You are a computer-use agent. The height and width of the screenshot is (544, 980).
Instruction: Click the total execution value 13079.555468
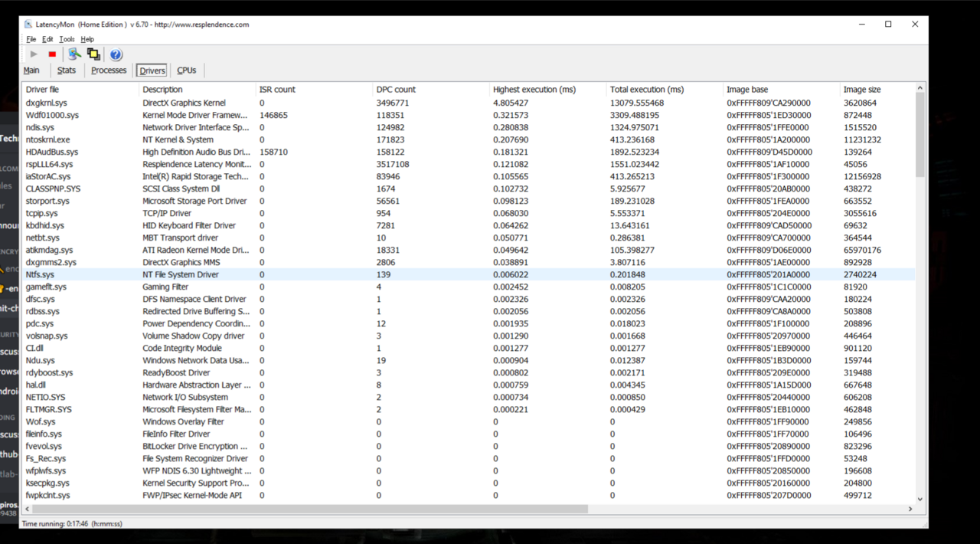pyautogui.click(x=637, y=103)
